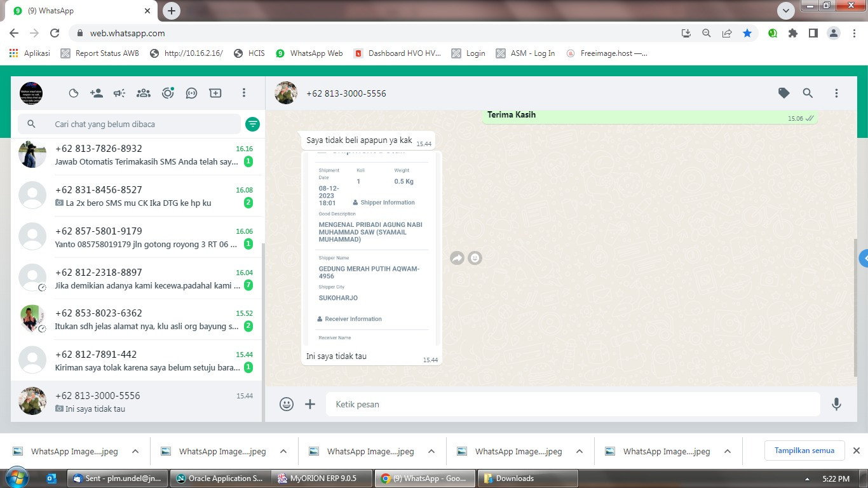Open own profile photo in WhatsApp sidebar
This screenshot has width=868, height=488.
coord(31,93)
